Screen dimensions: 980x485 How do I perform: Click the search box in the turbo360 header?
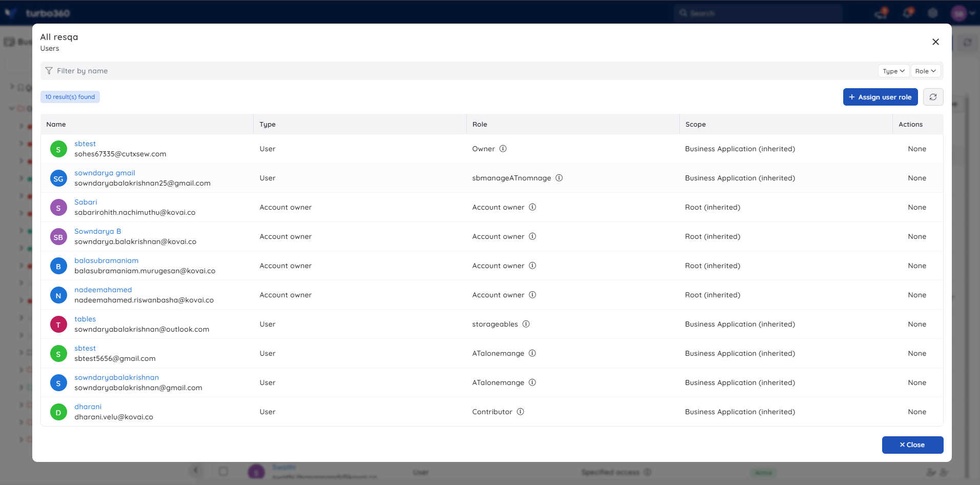(758, 13)
